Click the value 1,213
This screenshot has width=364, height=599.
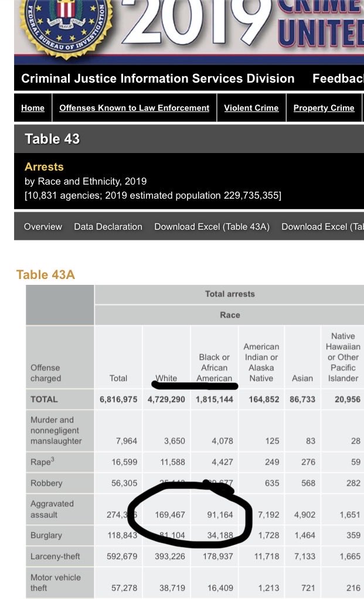point(268,588)
